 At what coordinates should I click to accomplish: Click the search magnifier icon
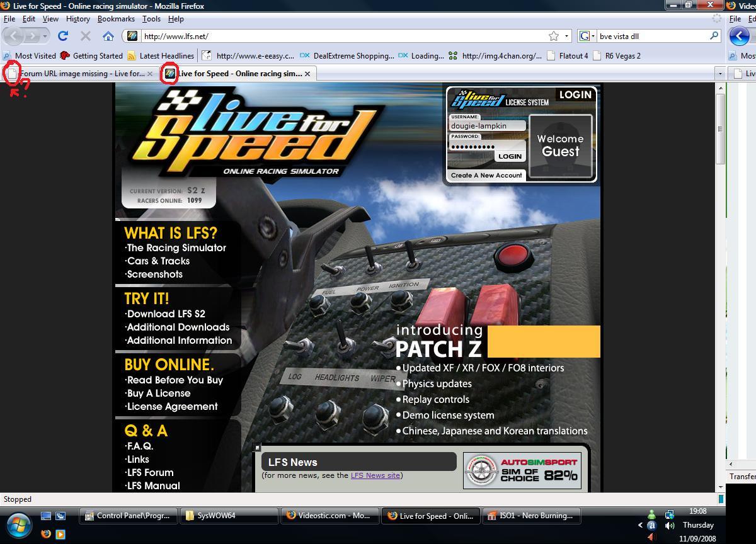click(x=714, y=36)
